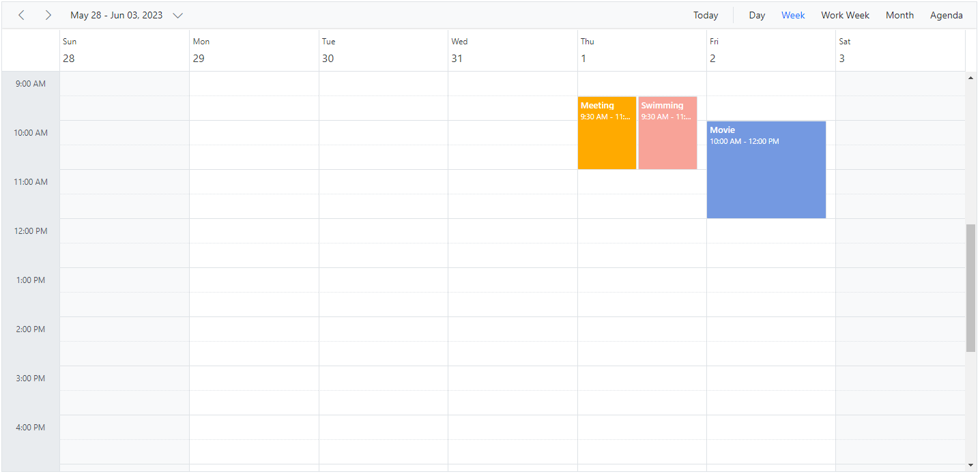Viewport: 980px width, 474px height.
Task: Click the scrollbar down arrow
Action: point(971,465)
